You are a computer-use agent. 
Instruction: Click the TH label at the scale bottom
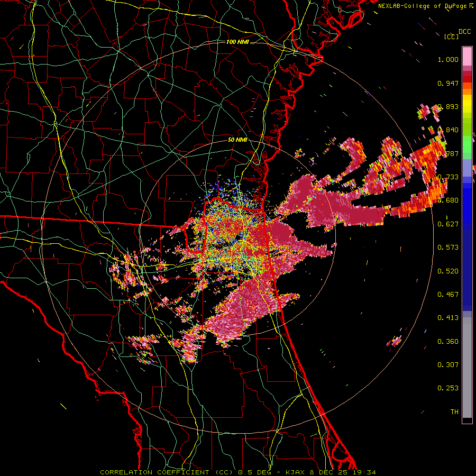coord(454,412)
